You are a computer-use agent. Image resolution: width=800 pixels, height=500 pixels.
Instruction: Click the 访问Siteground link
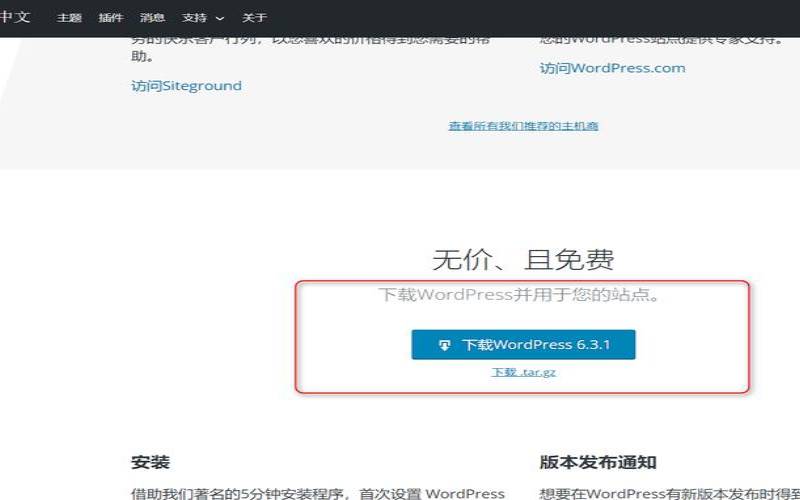(186, 86)
